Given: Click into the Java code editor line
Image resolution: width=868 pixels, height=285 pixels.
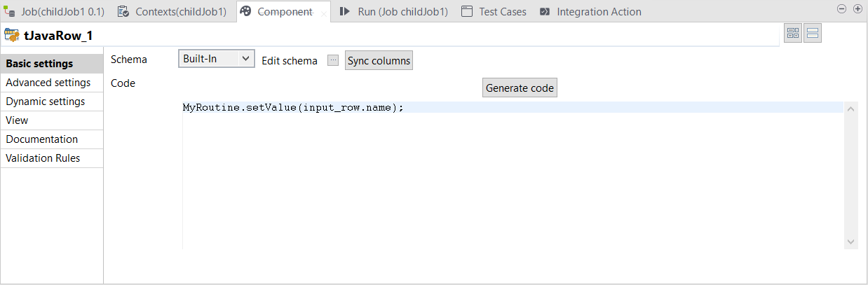Looking at the screenshot, I should [x=512, y=108].
